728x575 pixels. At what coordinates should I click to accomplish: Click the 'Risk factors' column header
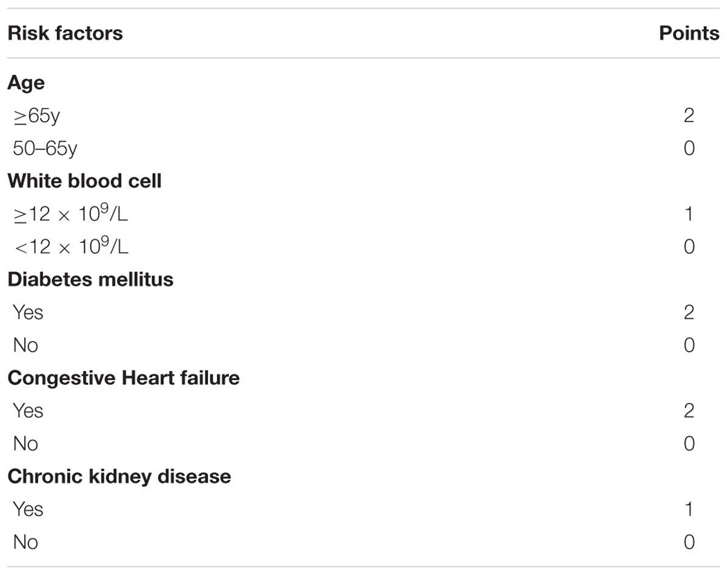coord(65,33)
